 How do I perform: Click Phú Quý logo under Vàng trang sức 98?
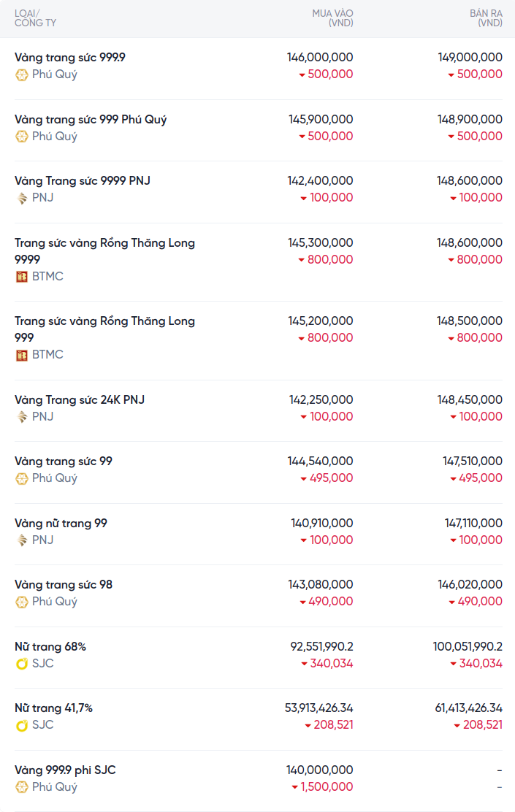pos(22,602)
